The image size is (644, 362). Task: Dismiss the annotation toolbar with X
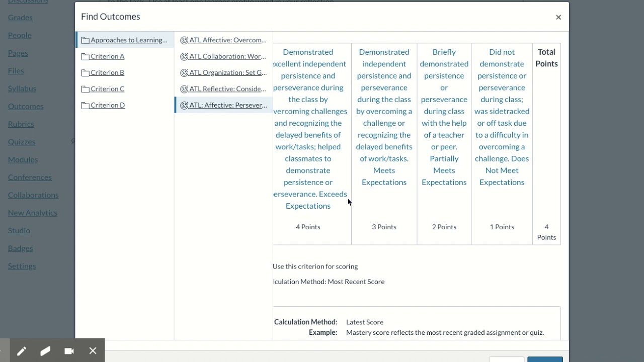93,351
